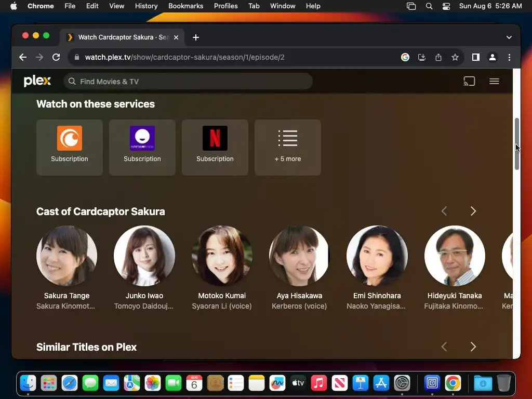Select Aya Hisakawa's cast photo

click(299, 256)
